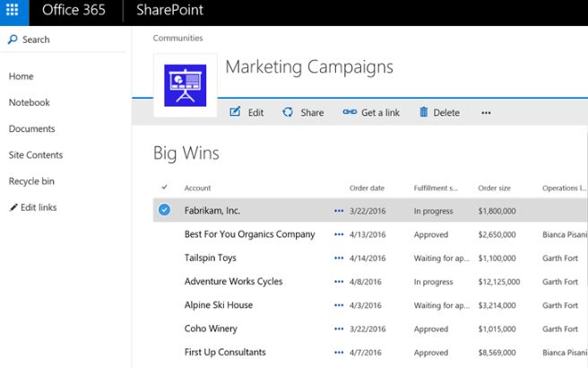Screen dimensions: 588x368
Task: Click the Search box in sidebar
Action: point(64,39)
